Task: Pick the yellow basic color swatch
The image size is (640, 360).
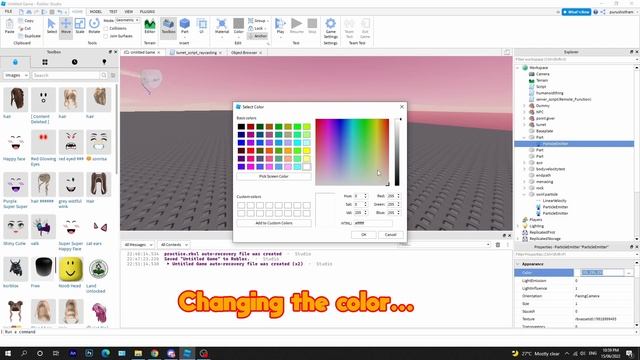Action: pos(307,151)
